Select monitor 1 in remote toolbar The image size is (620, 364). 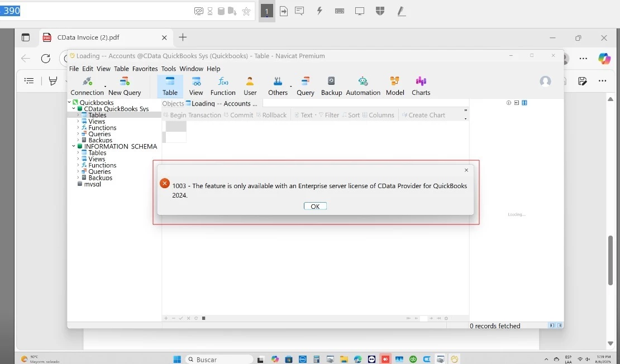267,11
